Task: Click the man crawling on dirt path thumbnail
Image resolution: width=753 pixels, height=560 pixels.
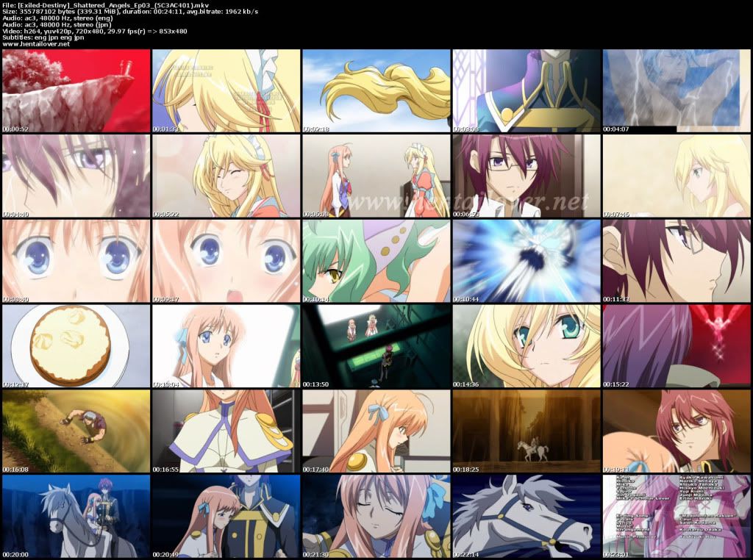Action: [x=75, y=431]
